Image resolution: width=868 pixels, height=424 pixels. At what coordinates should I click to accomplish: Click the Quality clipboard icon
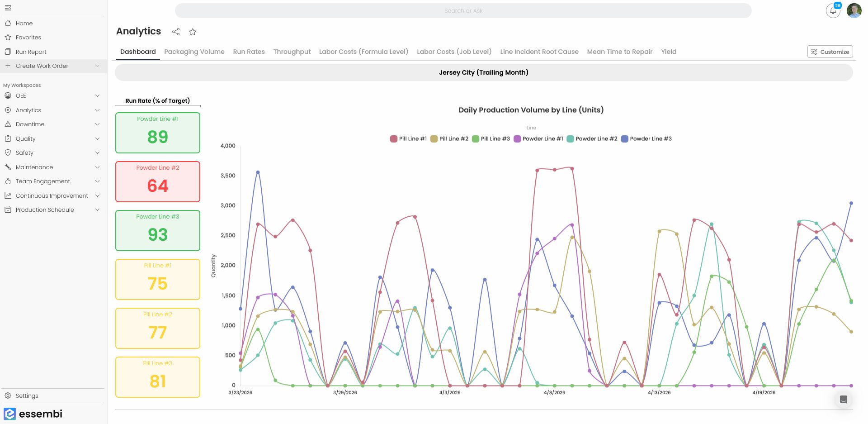8,138
